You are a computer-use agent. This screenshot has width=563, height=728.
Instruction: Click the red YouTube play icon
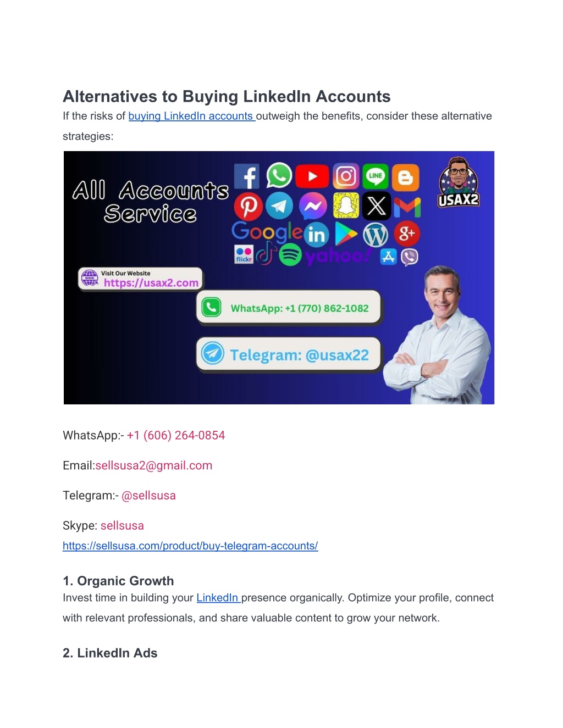point(312,176)
